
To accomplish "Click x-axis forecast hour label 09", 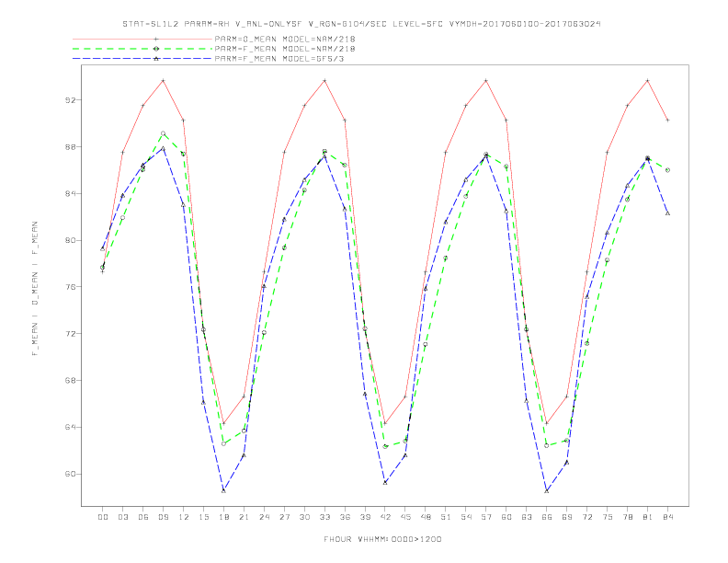I will coord(163,517).
